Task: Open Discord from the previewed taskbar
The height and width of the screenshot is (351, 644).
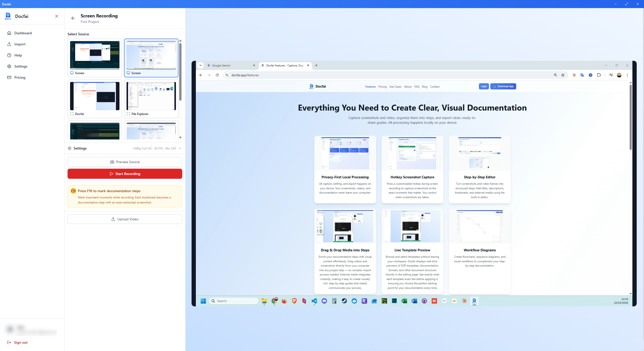Action: coord(324,301)
